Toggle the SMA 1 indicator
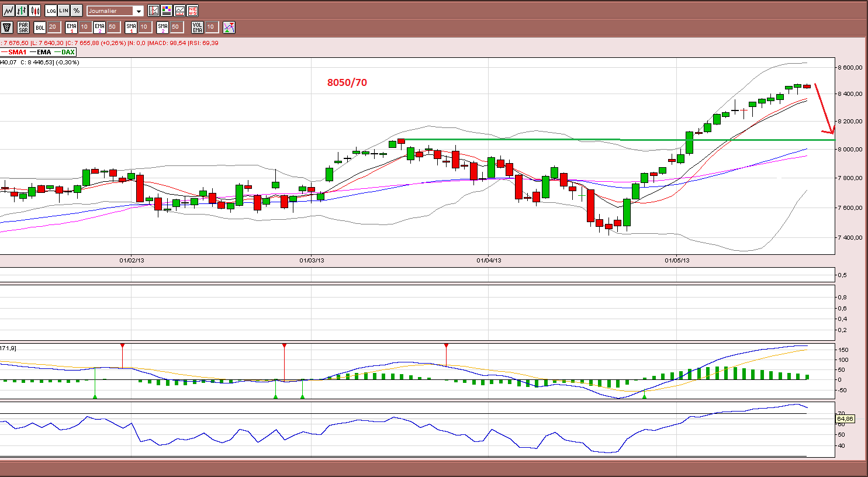The height and width of the screenshot is (477, 868). [131, 27]
